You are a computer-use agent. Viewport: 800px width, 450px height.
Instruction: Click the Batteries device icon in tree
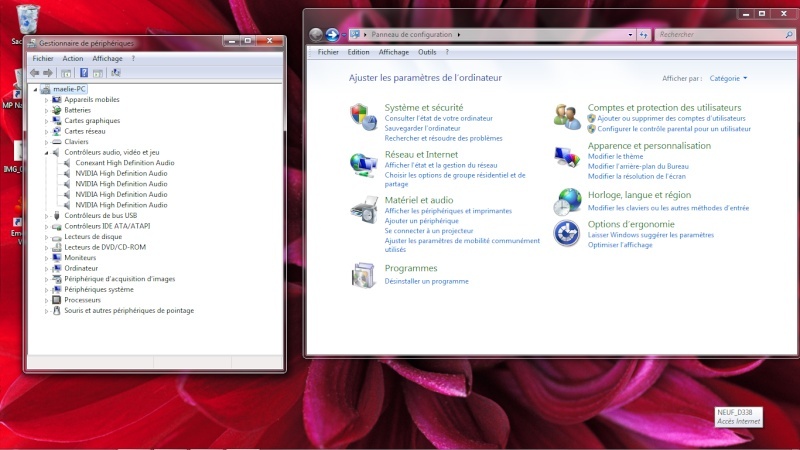[x=57, y=110]
